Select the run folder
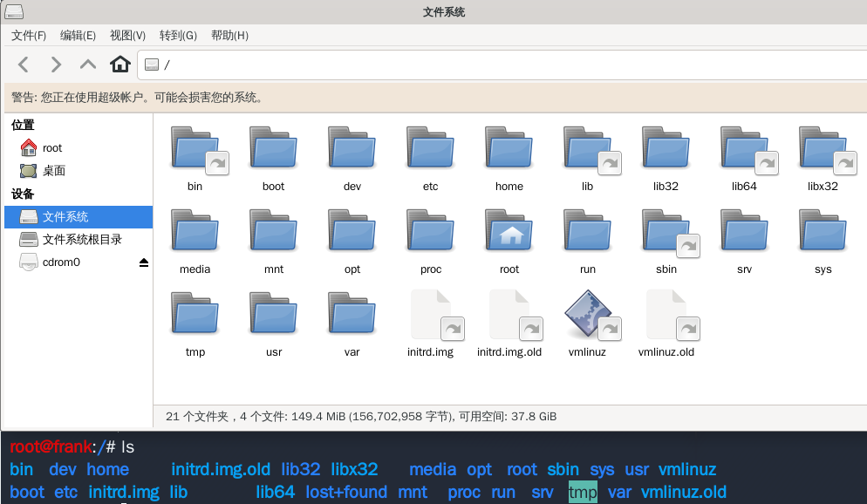The image size is (867, 504). 587,242
